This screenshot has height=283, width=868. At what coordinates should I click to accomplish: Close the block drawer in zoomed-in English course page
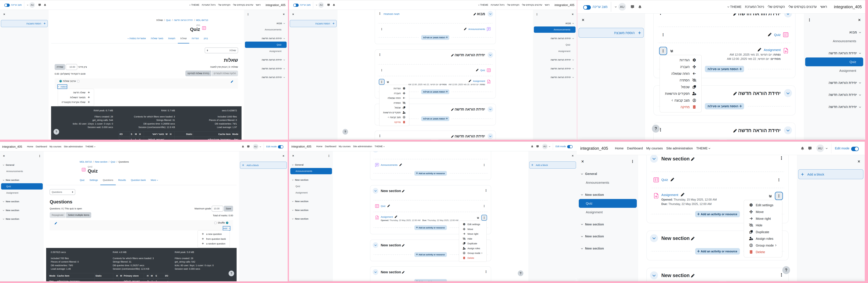click(859, 162)
